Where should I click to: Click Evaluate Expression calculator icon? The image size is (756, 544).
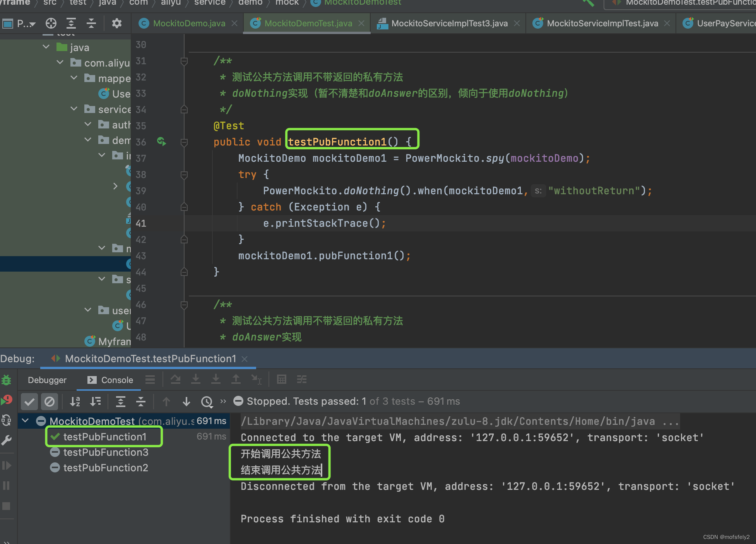click(282, 380)
